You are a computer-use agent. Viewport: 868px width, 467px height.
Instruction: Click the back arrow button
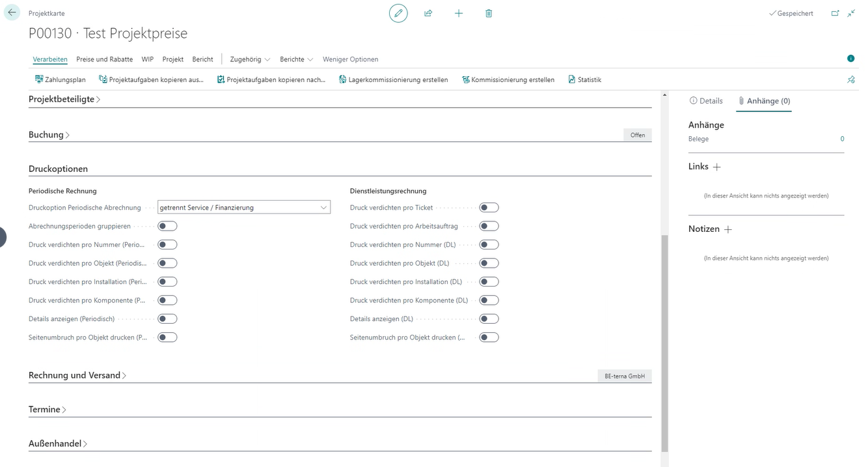12,13
